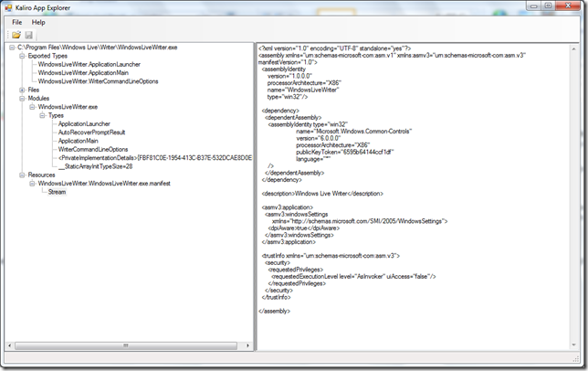Select ApplicationMain under Types

click(x=78, y=141)
